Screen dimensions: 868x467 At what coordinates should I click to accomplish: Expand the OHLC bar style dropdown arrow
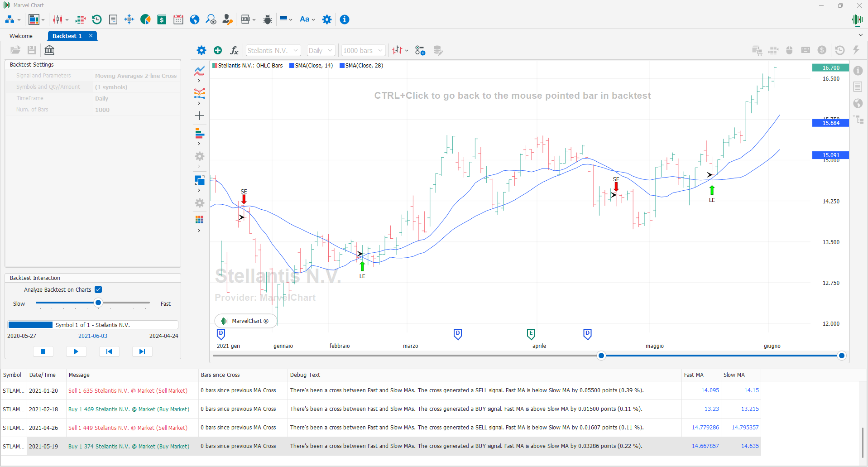[407, 51]
